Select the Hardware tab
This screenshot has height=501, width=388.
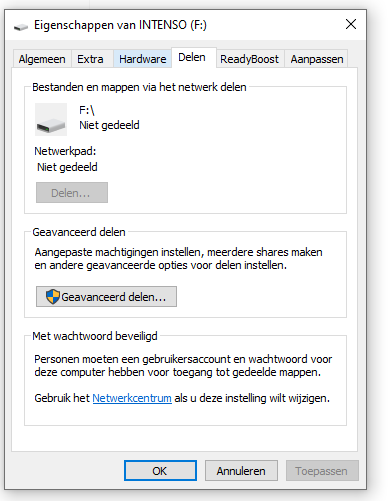[143, 59]
